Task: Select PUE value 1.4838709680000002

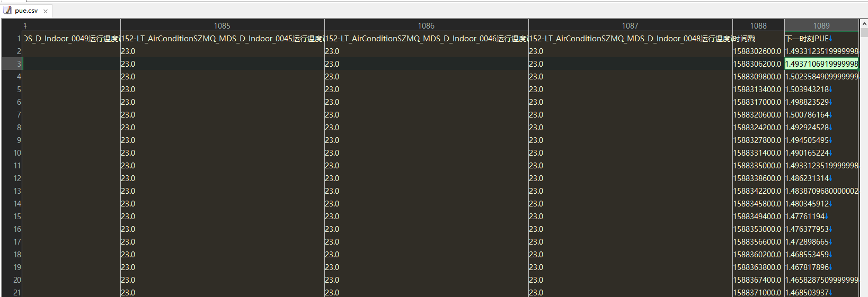Action: (x=821, y=191)
